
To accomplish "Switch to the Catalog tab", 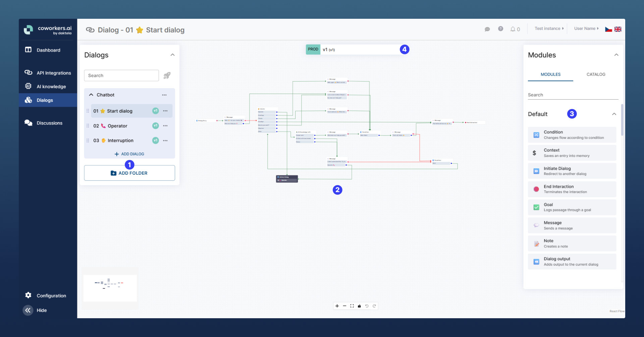I will point(596,74).
